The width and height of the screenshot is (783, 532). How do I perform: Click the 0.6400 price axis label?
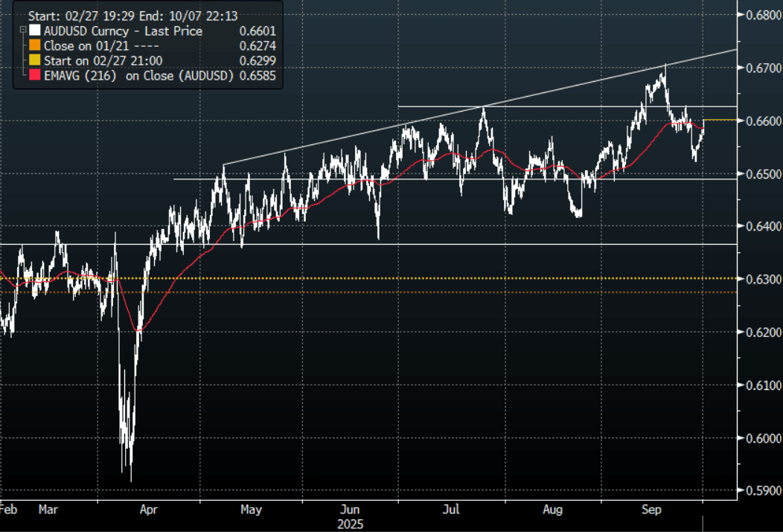[764, 227]
